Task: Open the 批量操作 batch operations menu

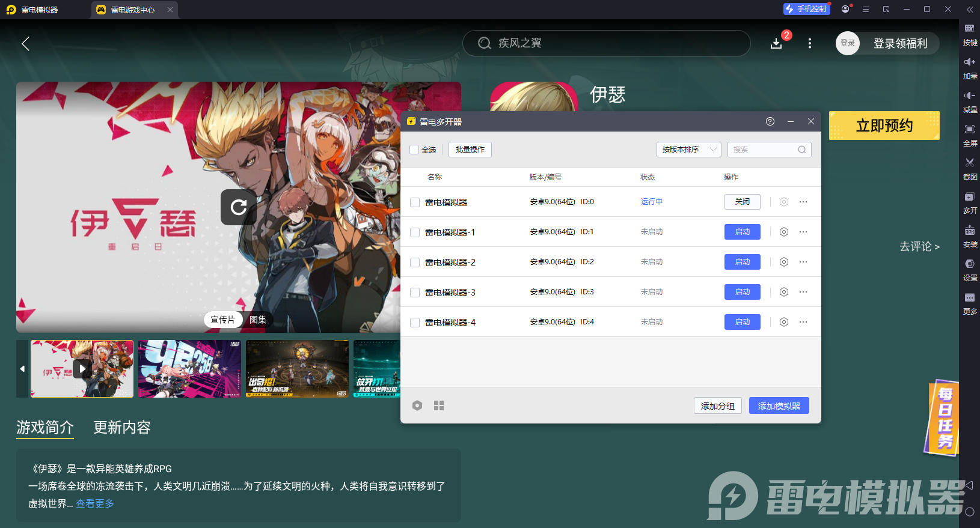Action: 470,150
